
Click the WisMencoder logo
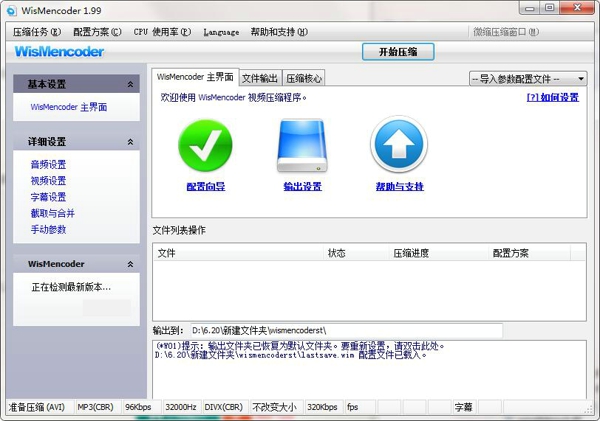pyautogui.click(x=59, y=52)
